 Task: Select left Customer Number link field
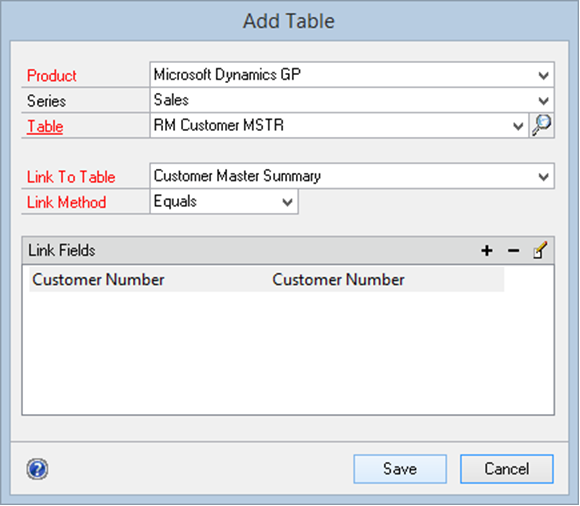coord(98,280)
